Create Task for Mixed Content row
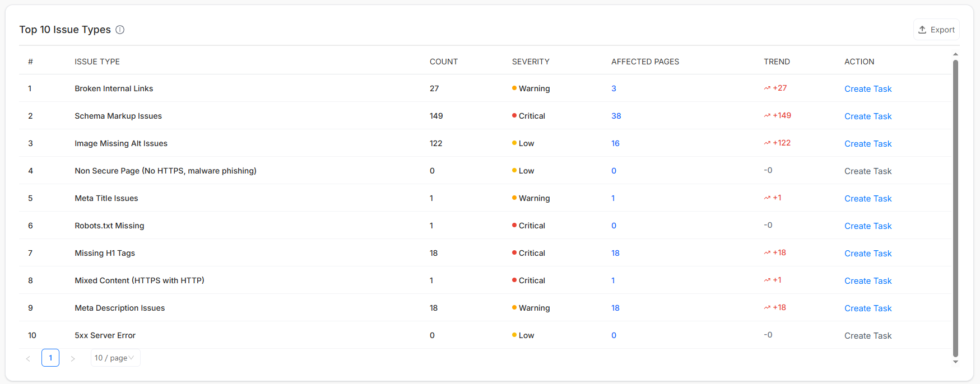The image size is (980, 384). tap(868, 281)
